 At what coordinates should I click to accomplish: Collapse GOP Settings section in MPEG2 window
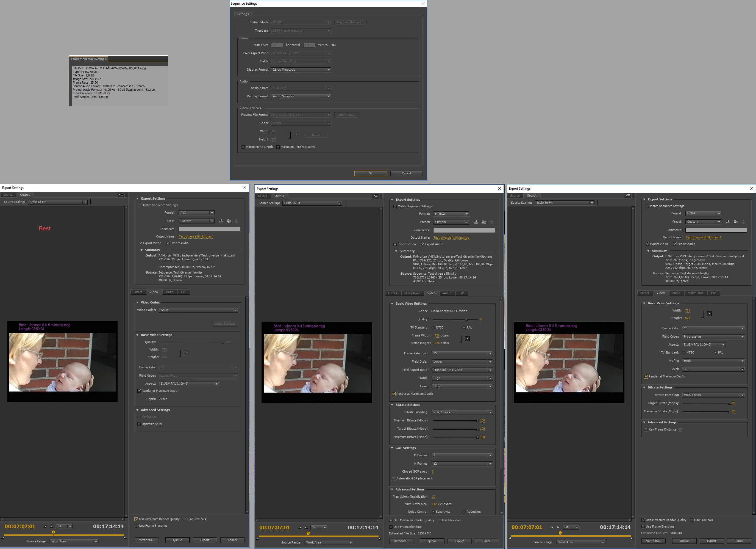pos(392,448)
